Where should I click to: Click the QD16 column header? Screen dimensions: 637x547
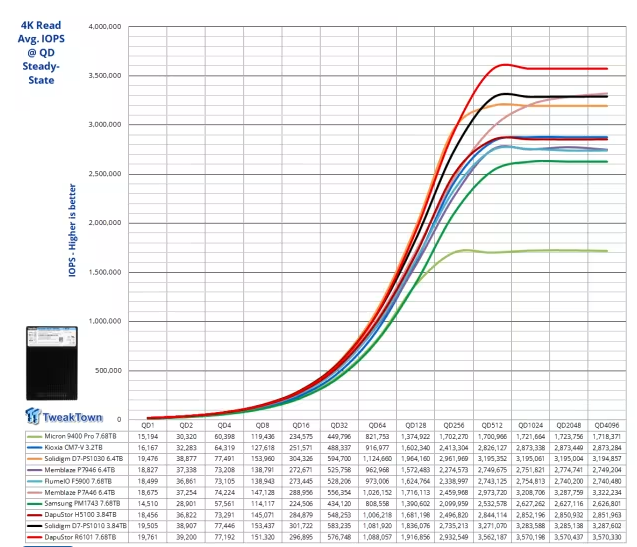tap(301, 425)
